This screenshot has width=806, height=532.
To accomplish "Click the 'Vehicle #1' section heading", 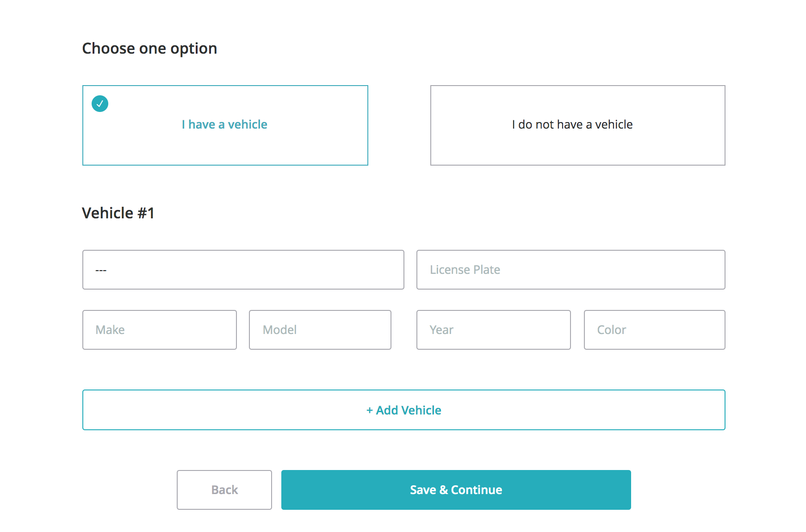I will [118, 213].
